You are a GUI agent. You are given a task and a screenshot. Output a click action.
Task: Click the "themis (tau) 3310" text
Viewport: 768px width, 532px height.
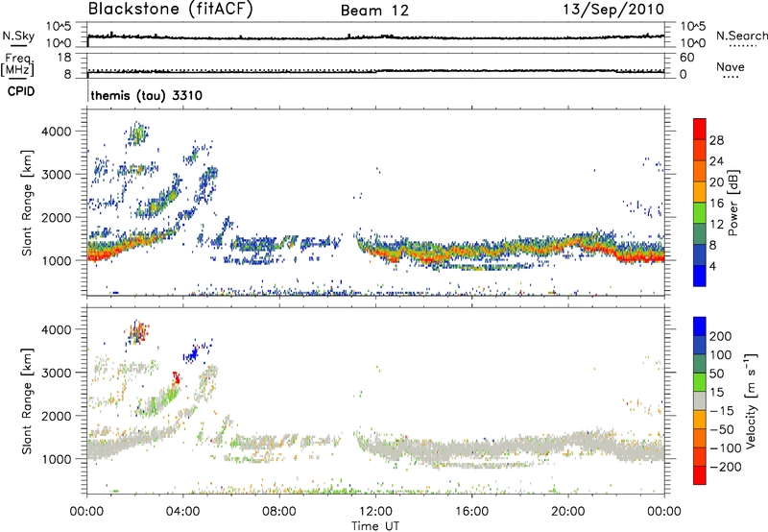coord(147,95)
